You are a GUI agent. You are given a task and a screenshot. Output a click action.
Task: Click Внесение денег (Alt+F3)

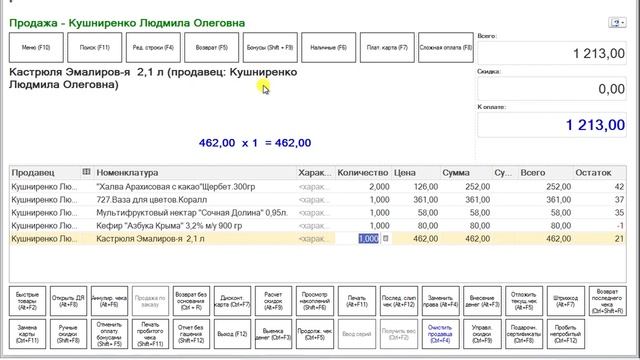tap(482, 301)
